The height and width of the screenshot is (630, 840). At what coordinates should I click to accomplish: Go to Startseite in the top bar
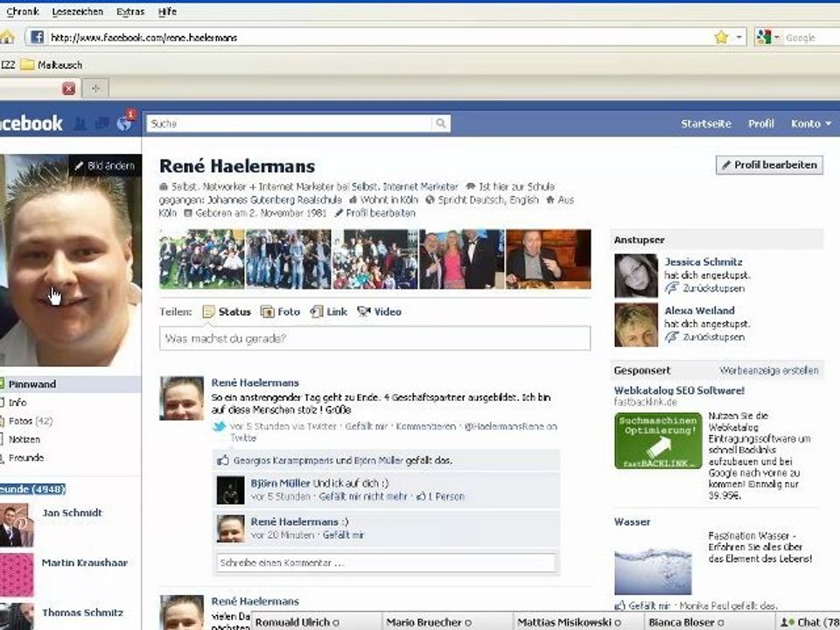coord(705,123)
